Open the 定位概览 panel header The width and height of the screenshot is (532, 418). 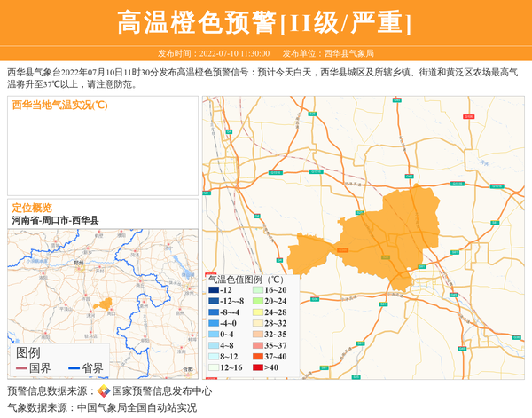32,208
